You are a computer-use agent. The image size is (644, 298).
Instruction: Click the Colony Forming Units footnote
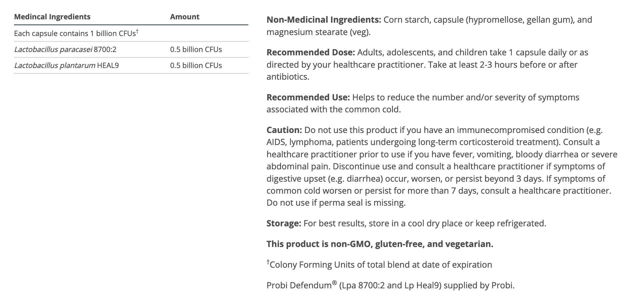click(x=380, y=265)
